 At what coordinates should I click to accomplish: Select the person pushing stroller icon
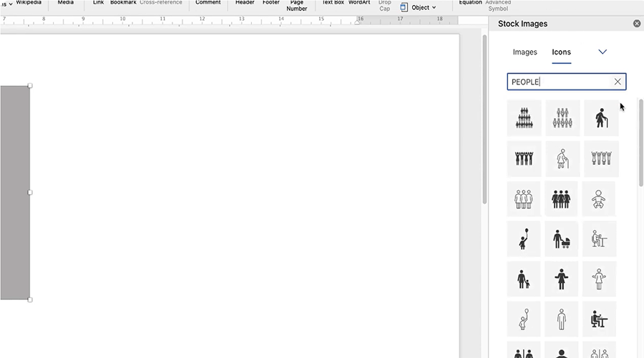tap(562, 238)
